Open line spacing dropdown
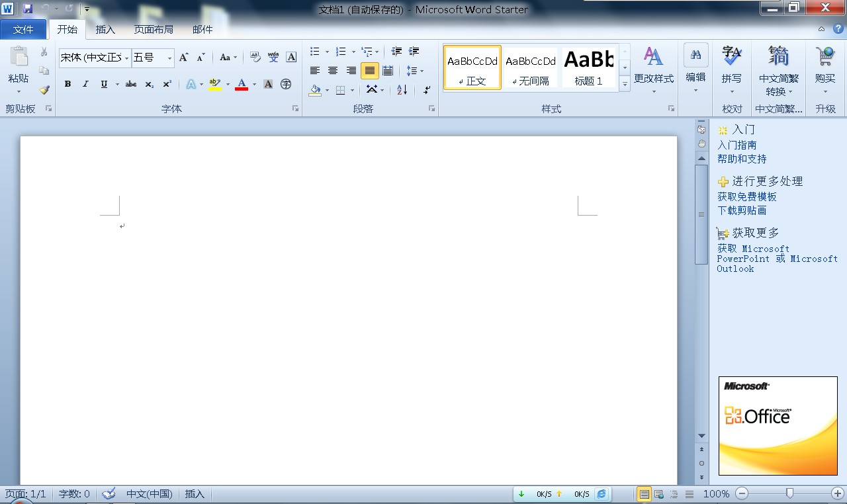Image resolution: width=847 pixels, height=504 pixels. point(415,71)
